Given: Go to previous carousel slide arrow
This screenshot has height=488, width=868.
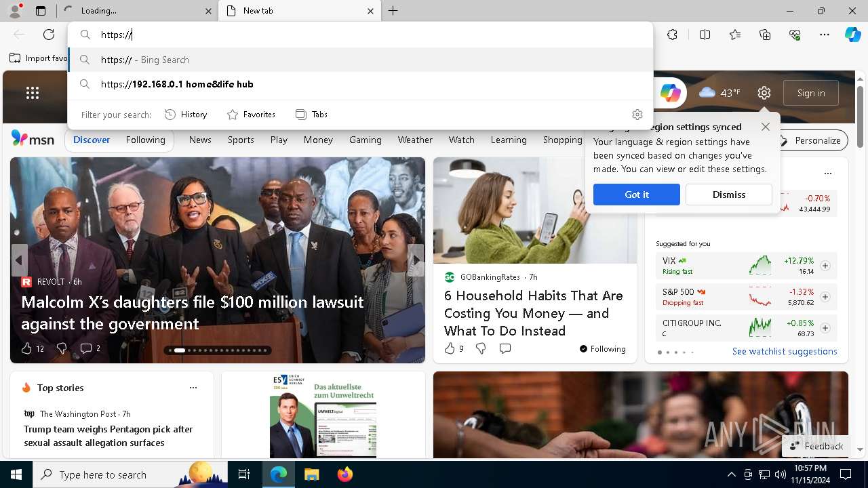Looking at the screenshot, I should point(19,260).
